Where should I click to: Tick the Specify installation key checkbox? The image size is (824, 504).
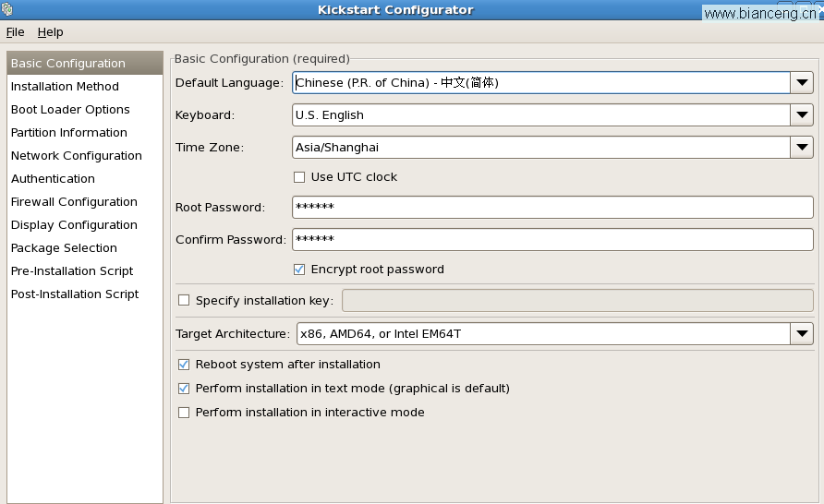click(184, 300)
